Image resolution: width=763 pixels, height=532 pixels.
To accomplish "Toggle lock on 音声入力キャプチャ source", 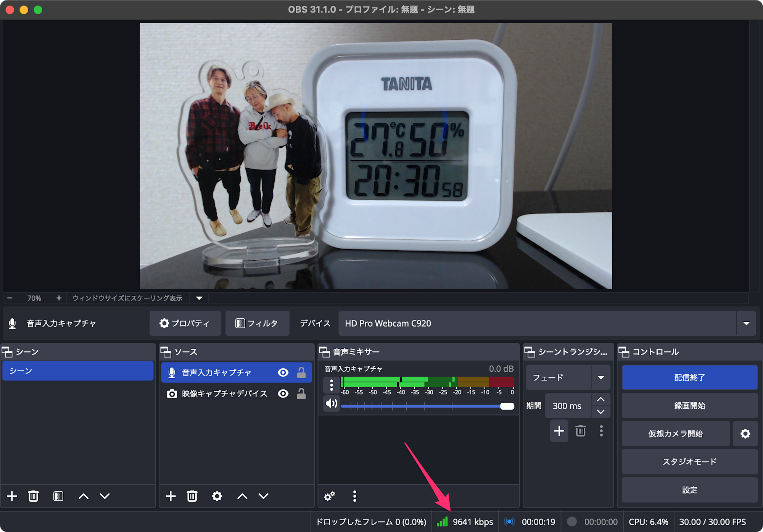I will tap(301, 372).
